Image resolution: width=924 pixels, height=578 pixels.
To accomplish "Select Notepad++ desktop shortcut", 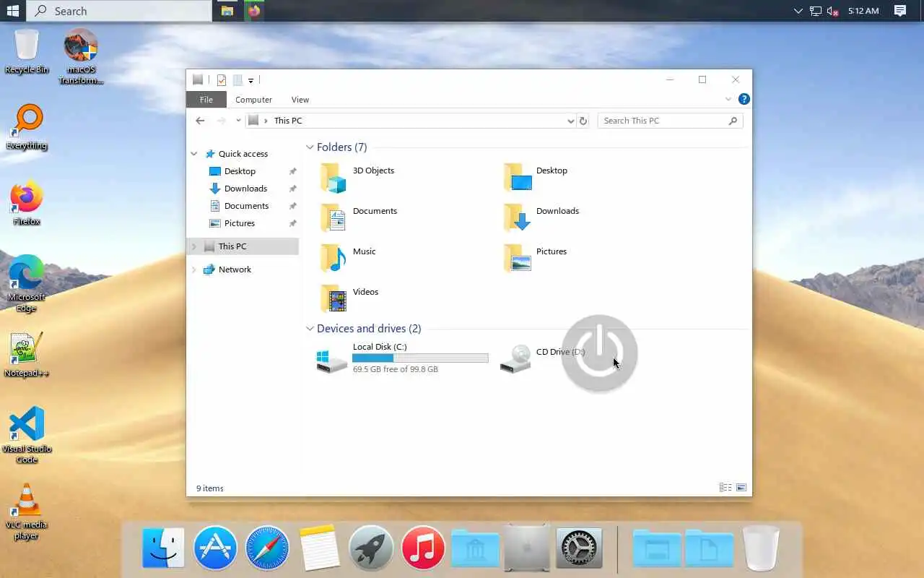I will (27, 355).
